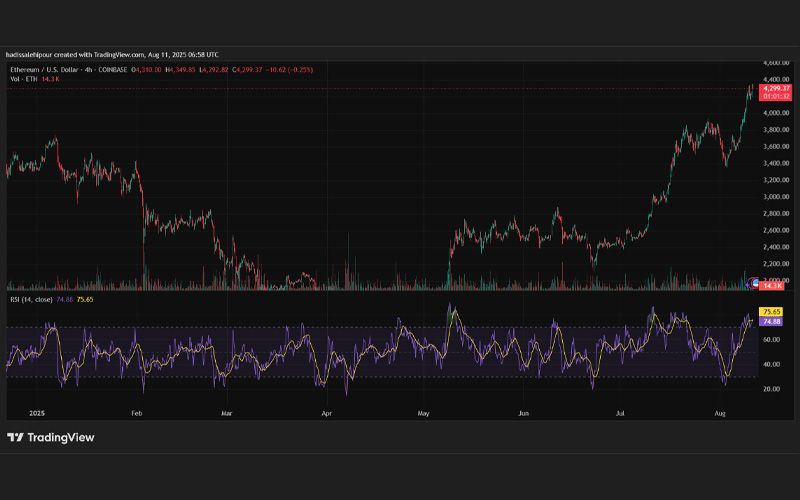800x500 pixels.
Task: Click the 2025 label on time axis
Action: click(37, 413)
